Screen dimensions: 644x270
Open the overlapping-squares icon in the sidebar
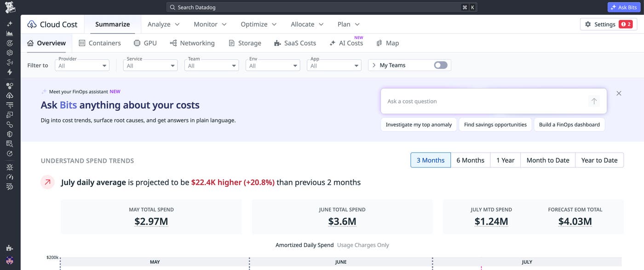tap(10, 115)
